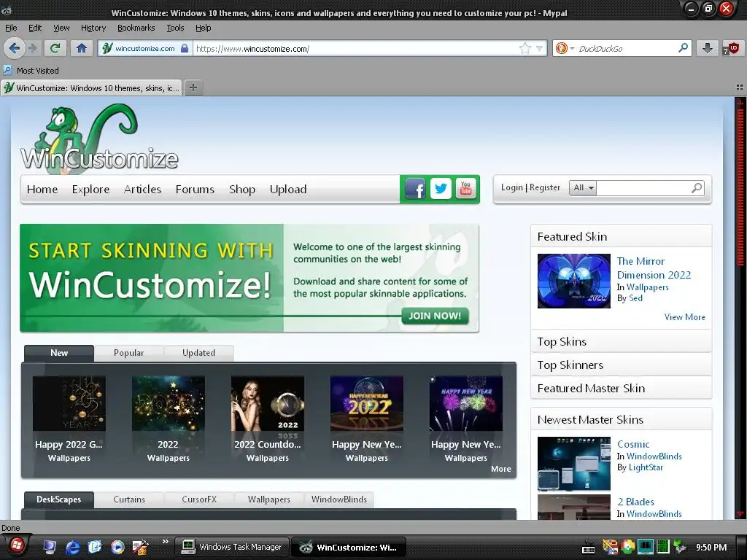Visit the Forums link

[195, 189]
